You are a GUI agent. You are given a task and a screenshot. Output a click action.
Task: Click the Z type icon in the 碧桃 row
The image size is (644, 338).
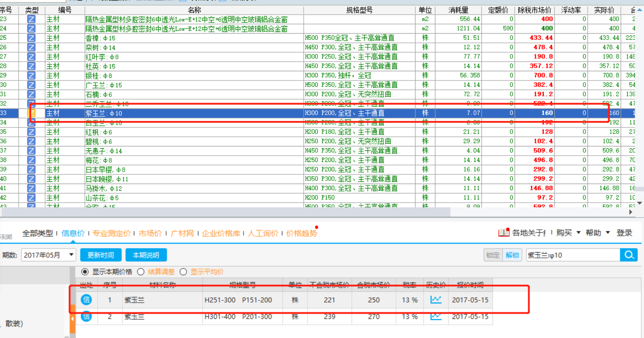coord(31,141)
